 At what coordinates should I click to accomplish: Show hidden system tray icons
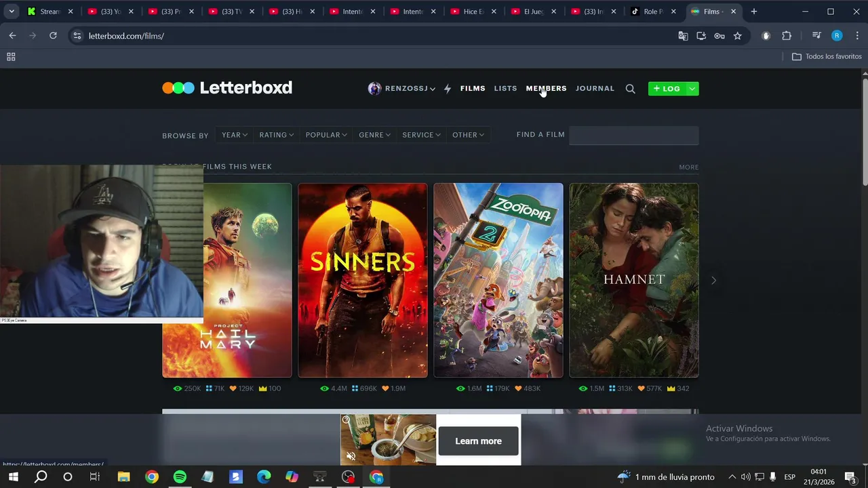[732, 476]
